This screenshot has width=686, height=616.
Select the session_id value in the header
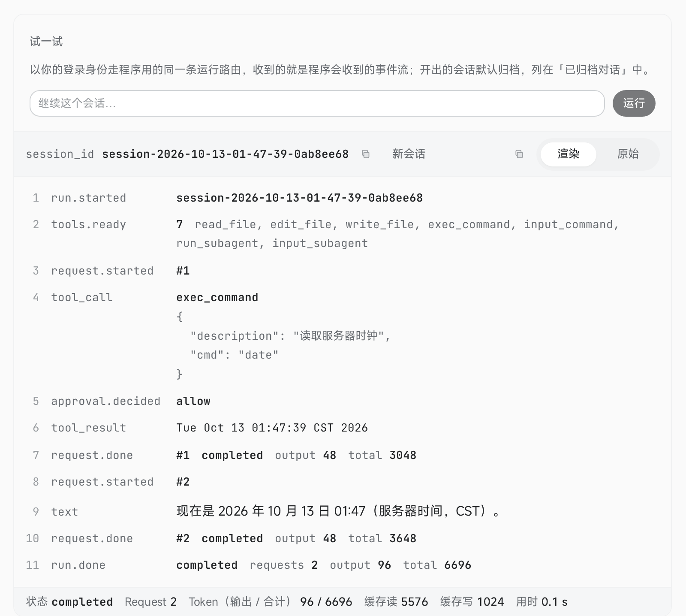[x=225, y=154]
